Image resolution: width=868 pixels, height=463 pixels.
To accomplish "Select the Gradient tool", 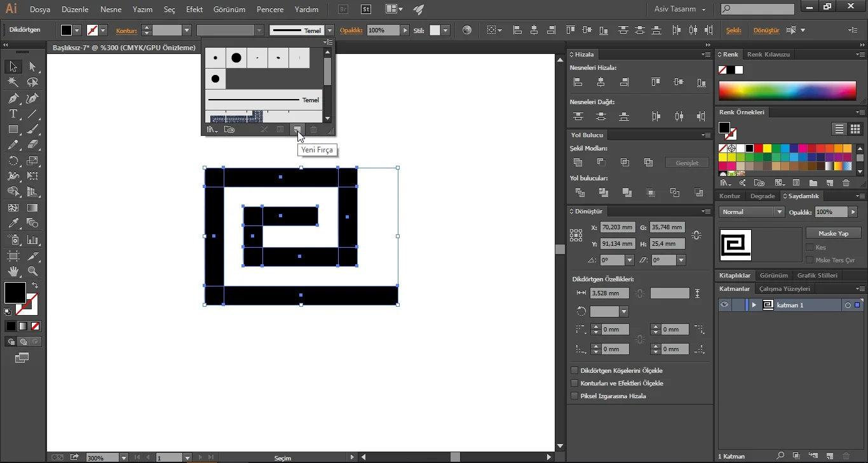I will [32, 208].
